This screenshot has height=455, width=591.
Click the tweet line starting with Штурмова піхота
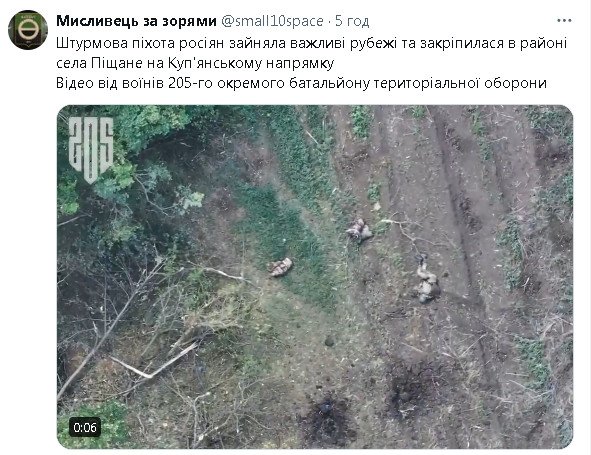pos(311,43)
